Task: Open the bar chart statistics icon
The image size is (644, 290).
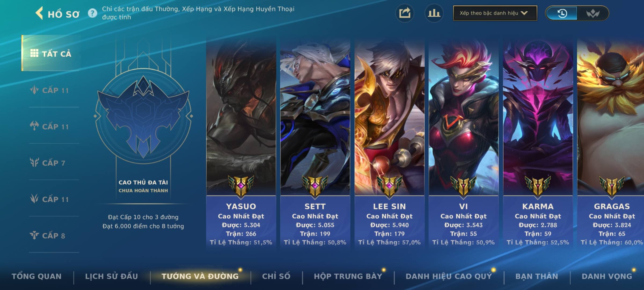Action: 434,13
